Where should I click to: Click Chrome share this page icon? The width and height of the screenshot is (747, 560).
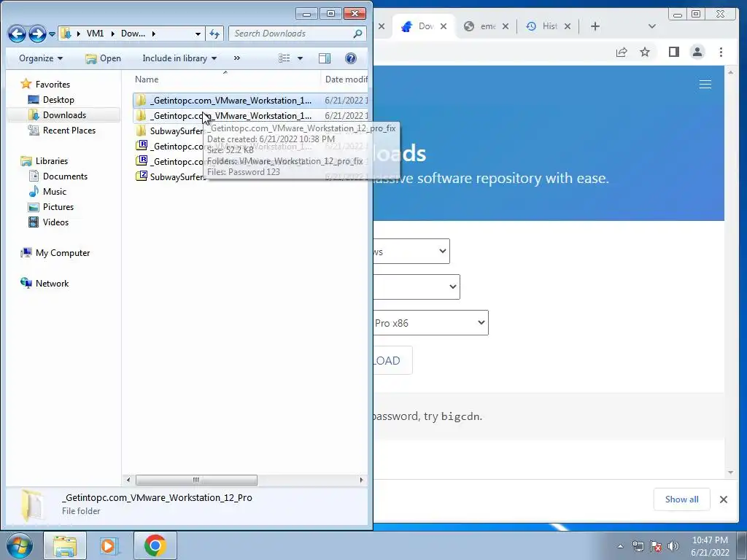[622, 52]
